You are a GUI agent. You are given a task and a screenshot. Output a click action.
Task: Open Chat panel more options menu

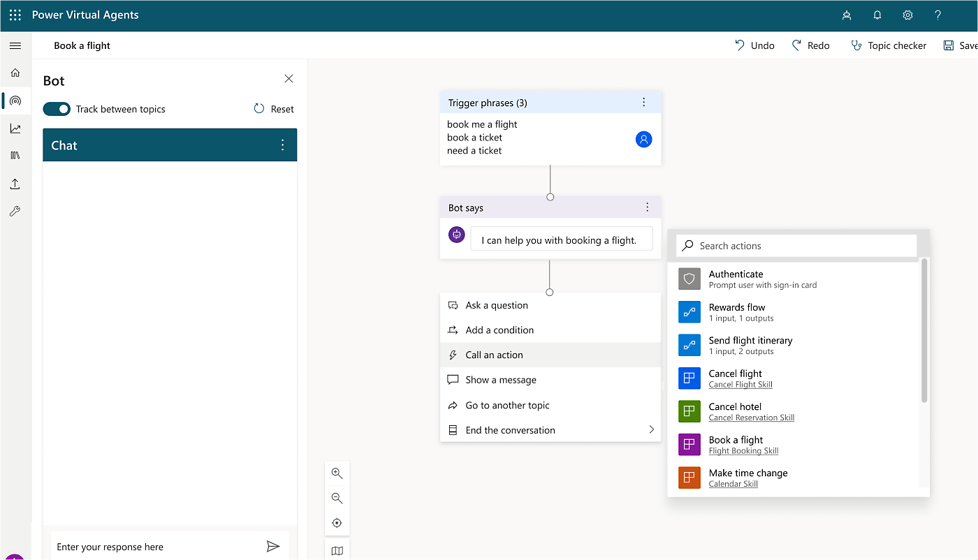pos(282,145)
